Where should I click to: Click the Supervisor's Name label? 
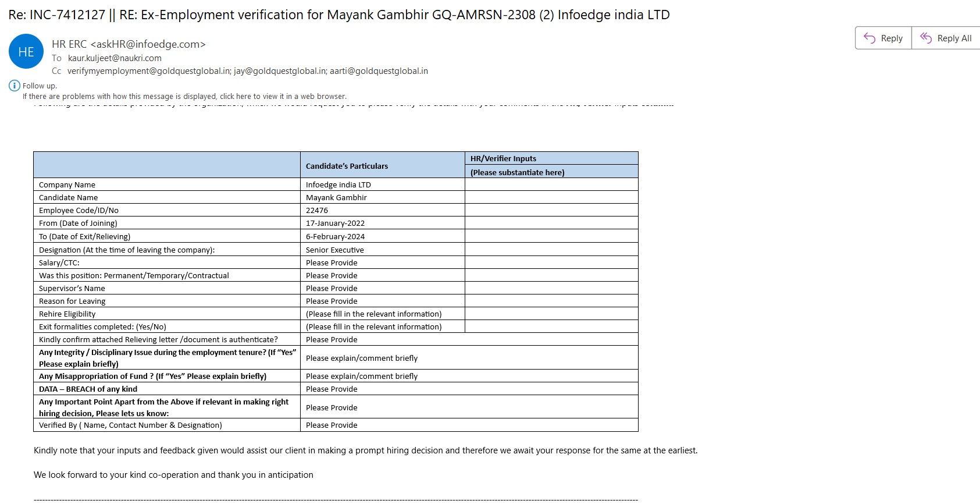(72, 288)
